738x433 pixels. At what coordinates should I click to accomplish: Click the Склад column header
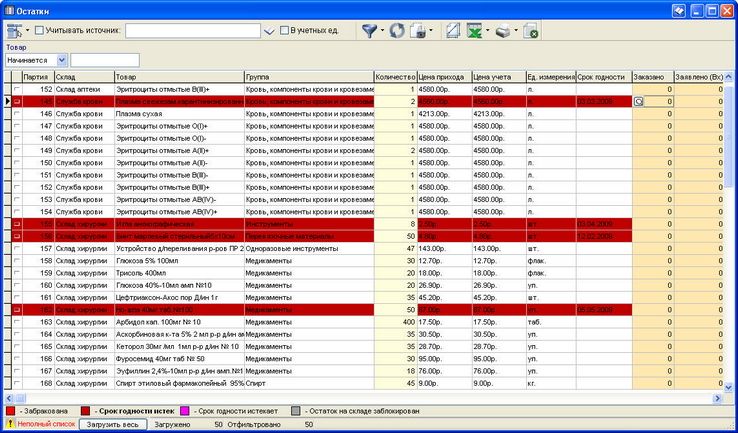(84, 77)
